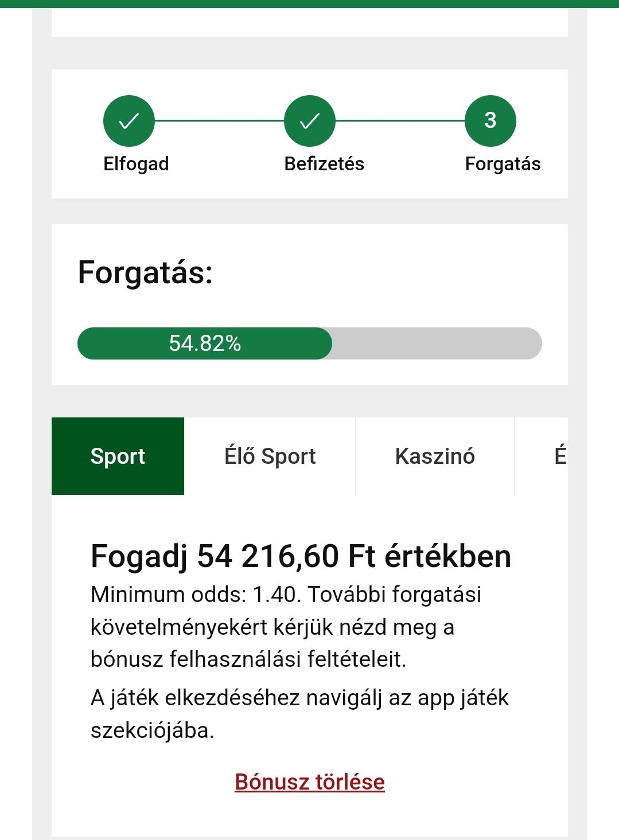
Task: Click the Forgatás step label under circle 3
Action: point(503,164)
